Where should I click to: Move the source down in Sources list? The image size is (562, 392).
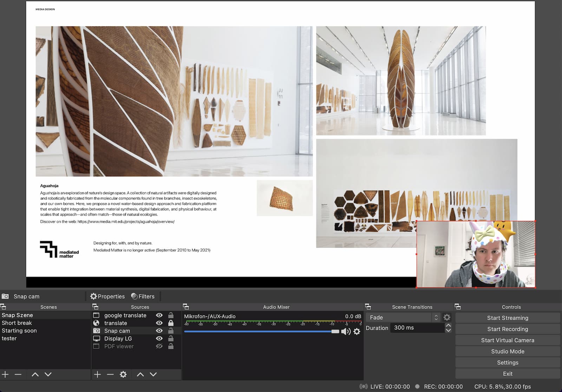pos(153,374)
